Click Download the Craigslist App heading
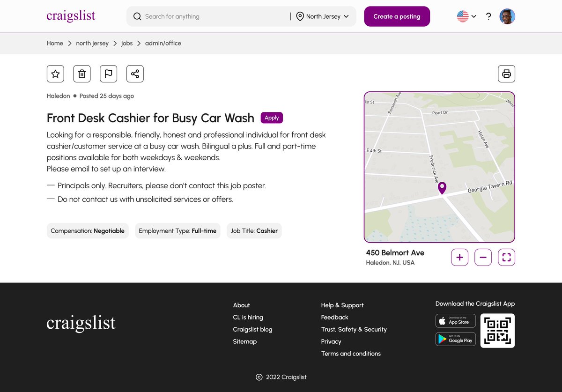562x392 pixels. coord(475,303)
